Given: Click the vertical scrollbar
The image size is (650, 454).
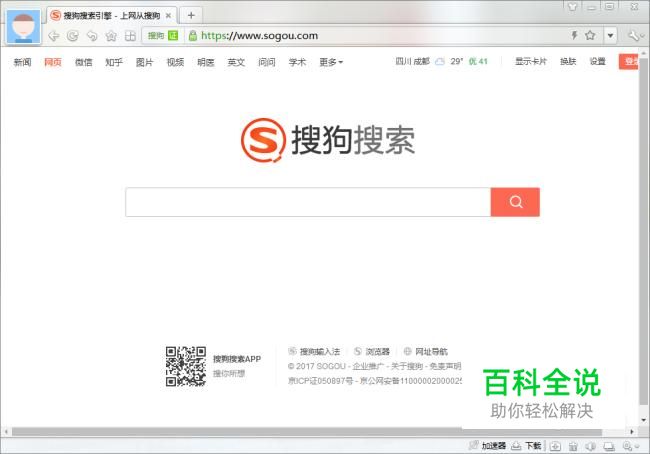Looking at the screenshot, I should [644, 232].
